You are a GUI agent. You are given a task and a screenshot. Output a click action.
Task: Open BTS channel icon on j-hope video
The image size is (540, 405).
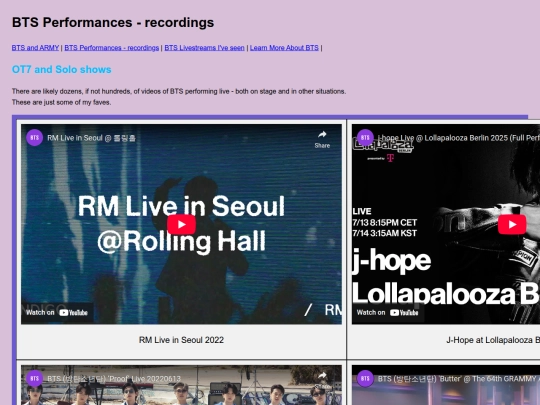click(365, 138)
